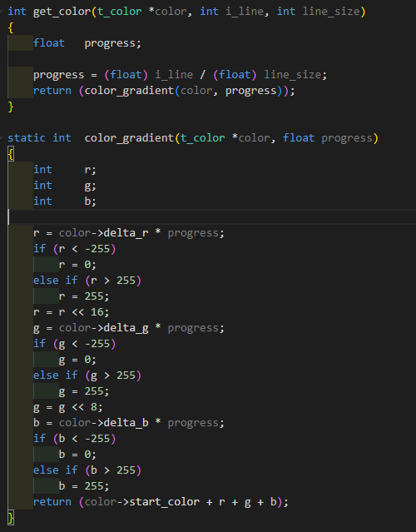Click the "delta_b" member
The height and width of the screenshot is (532, 416).
(126, 423)
